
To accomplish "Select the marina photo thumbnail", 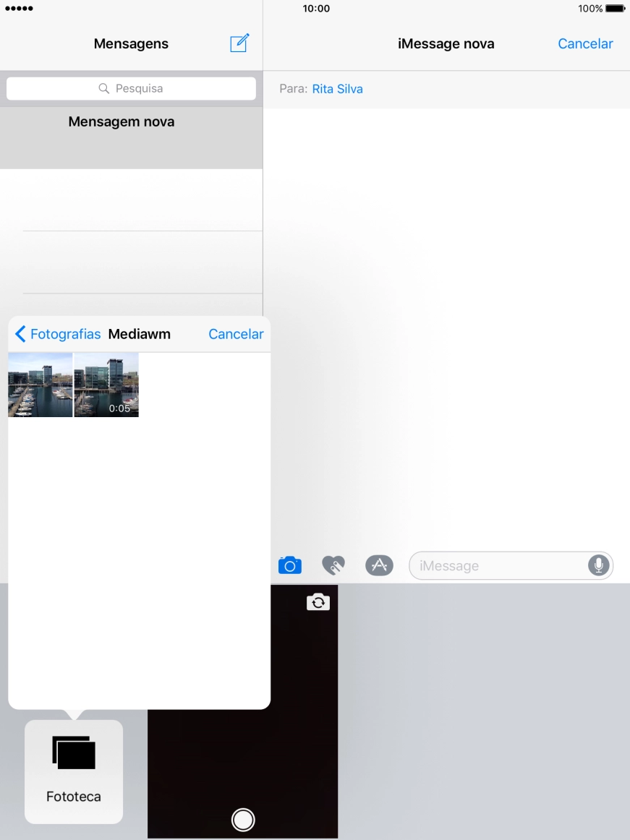I will [41, 385].
